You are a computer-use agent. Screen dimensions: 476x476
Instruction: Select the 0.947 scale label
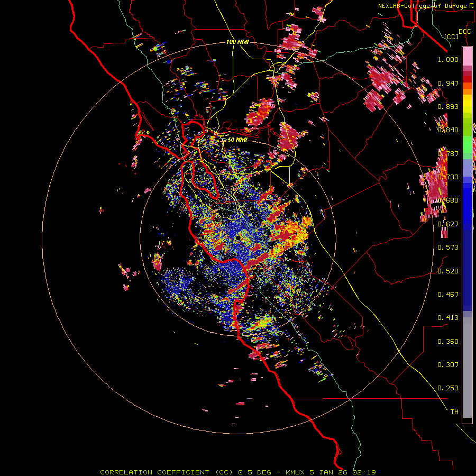[x=448, y=83]
